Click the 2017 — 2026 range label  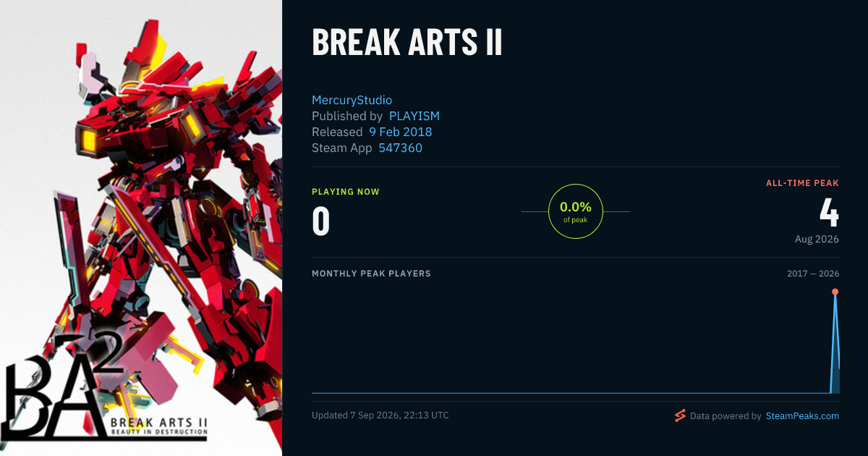click(813, 274)
